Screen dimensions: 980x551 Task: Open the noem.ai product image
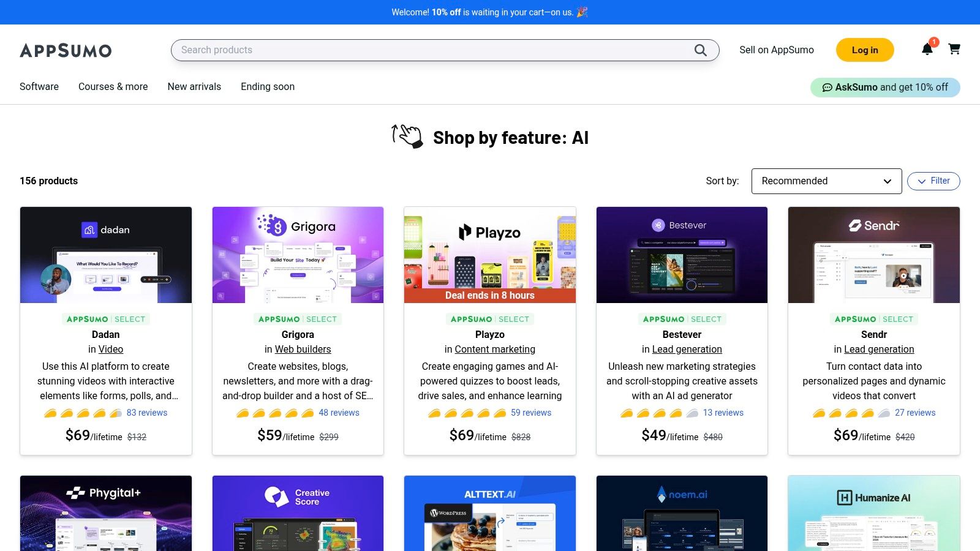point(682,513)
